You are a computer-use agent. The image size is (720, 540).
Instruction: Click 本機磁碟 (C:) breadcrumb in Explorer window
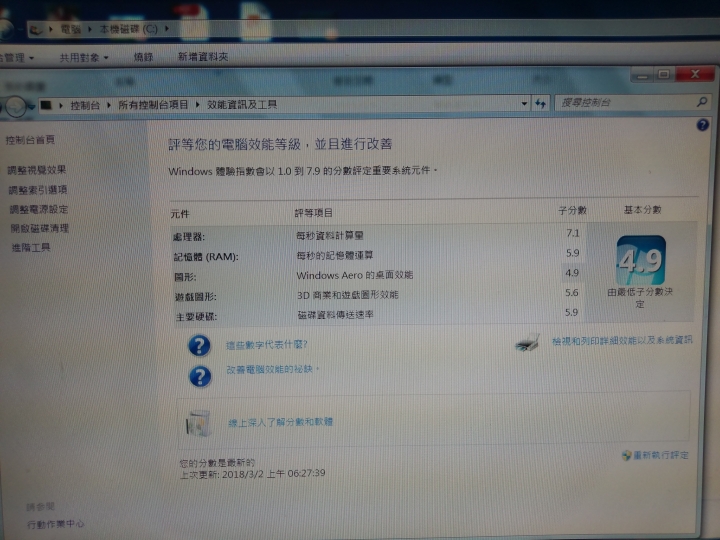coord(129,29)
